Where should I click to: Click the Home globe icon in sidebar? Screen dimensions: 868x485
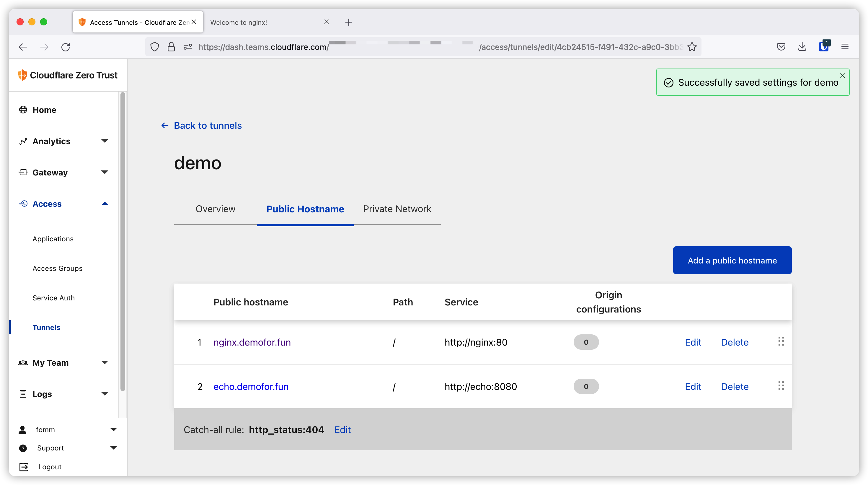click(x=23, y=110)
